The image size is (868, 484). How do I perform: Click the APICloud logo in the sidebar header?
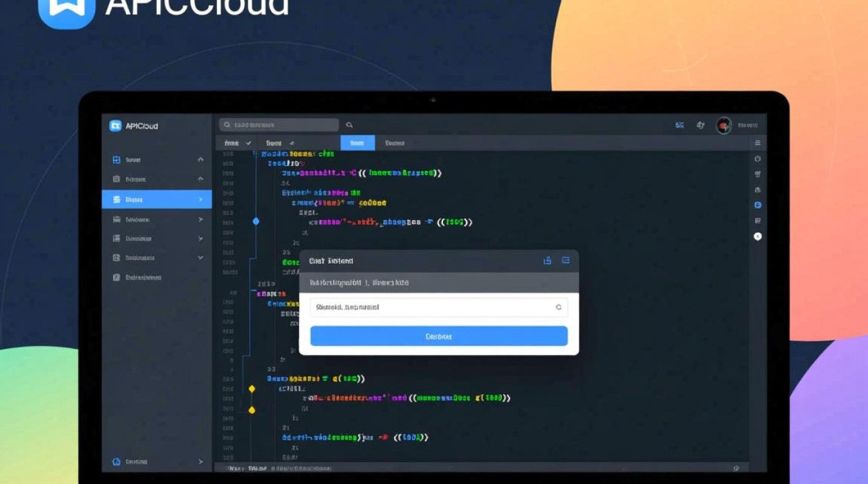116,126
